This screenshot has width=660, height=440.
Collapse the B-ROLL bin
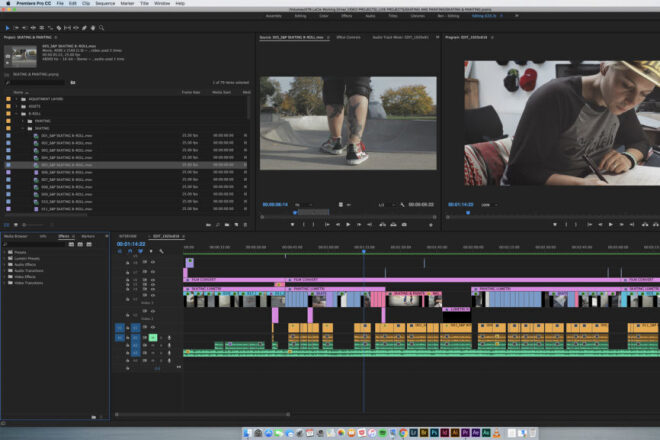click(x=17, y=114)
